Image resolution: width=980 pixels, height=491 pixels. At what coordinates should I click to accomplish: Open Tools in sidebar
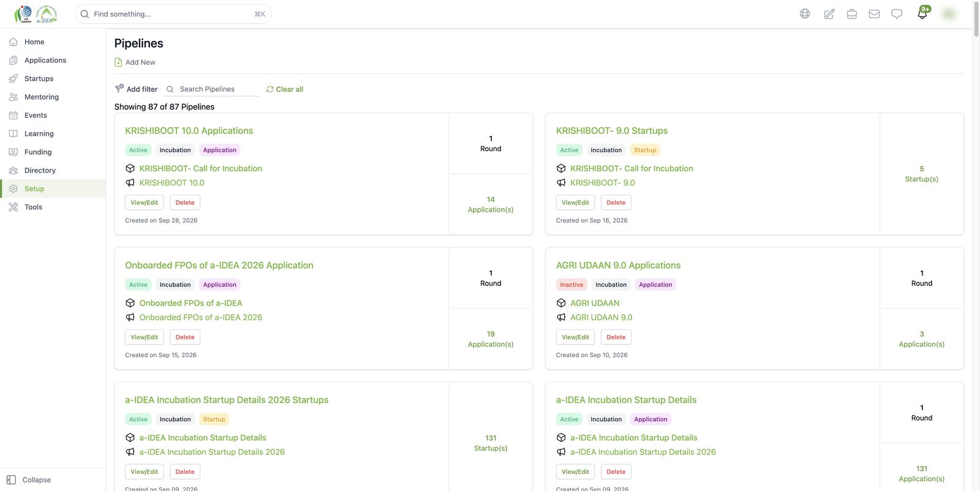53,207
